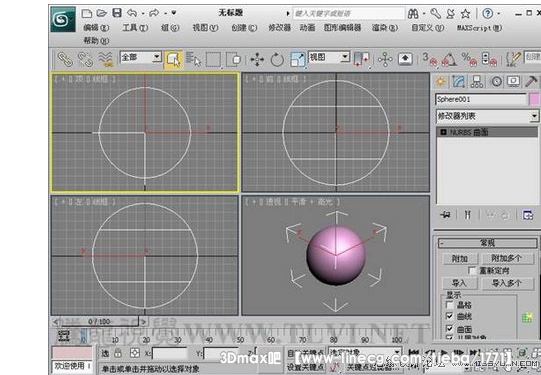Switch to the Motion command panel tab
Viewport: 541px width, 375px height.
(496, 81)
